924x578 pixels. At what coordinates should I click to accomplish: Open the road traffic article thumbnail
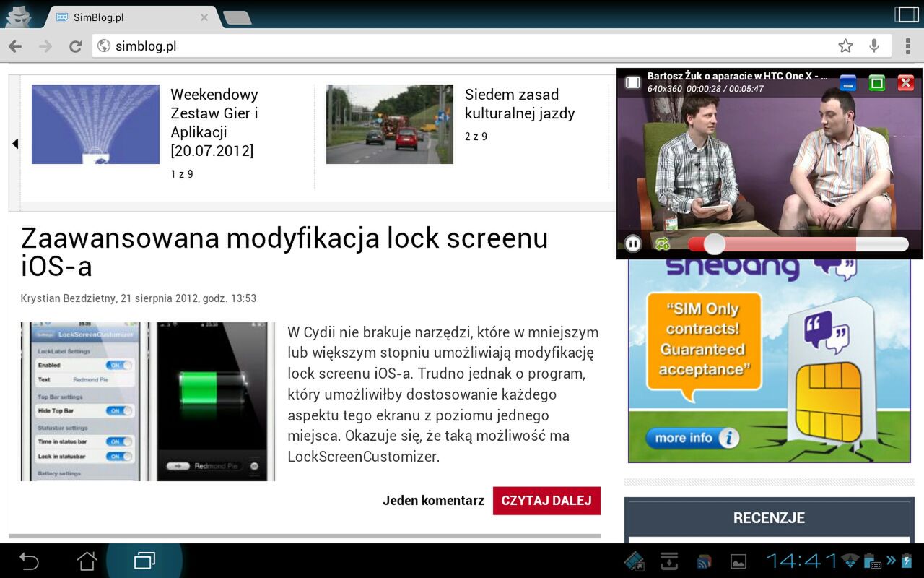390,124
